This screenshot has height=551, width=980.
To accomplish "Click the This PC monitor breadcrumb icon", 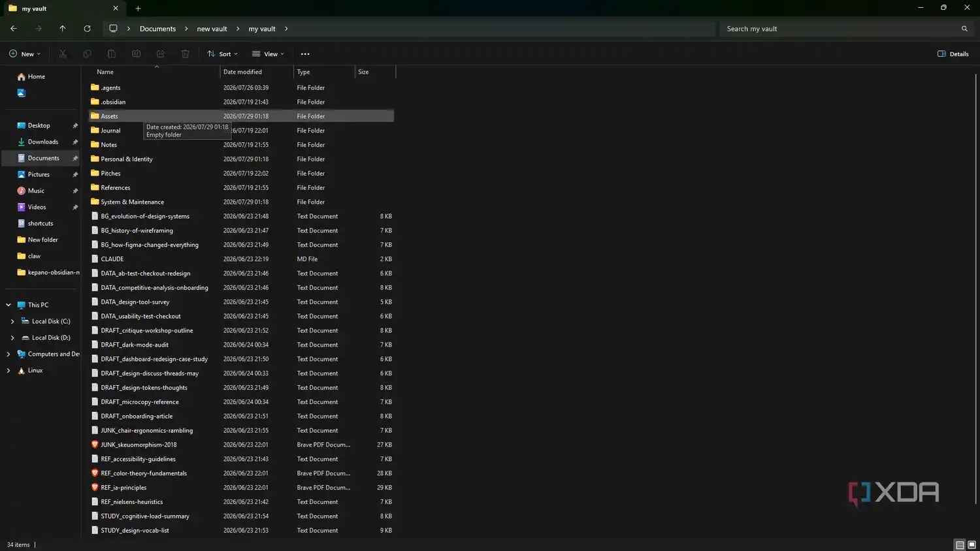I will click(113, 29).
